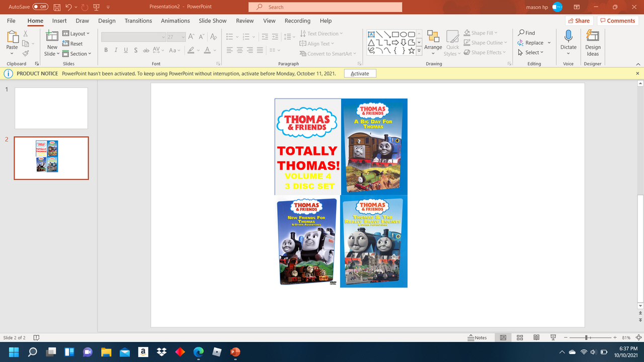This screenshot has height=362, width=644.
Task: Switch to the Transitions tab
Action: pos(138,21)
